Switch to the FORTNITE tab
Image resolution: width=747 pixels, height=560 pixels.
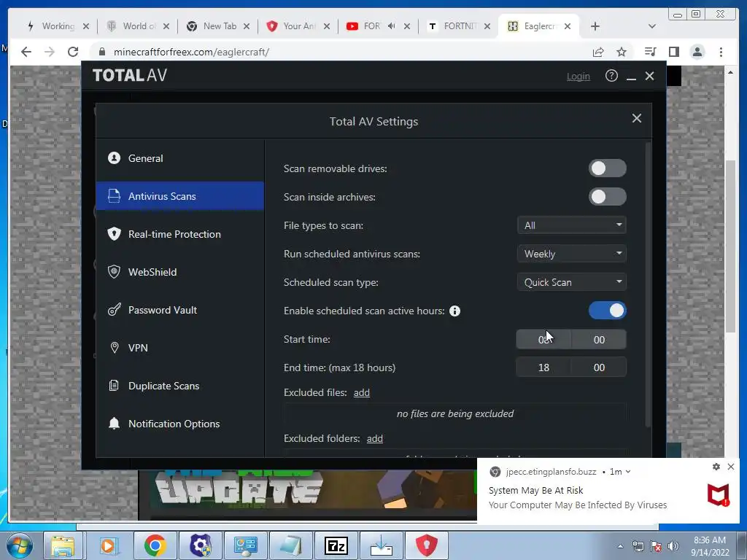click(460, 26)
